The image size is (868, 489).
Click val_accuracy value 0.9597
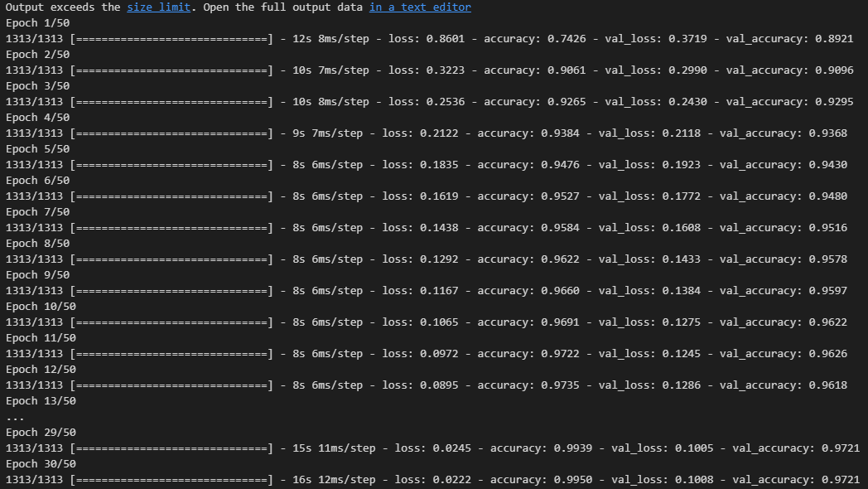pos(828,291)
